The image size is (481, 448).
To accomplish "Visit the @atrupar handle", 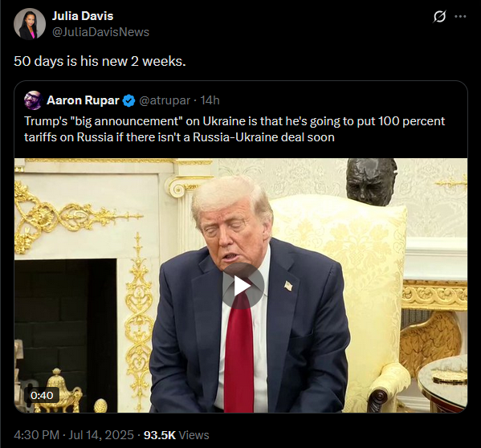I will [x=165, y=100].
